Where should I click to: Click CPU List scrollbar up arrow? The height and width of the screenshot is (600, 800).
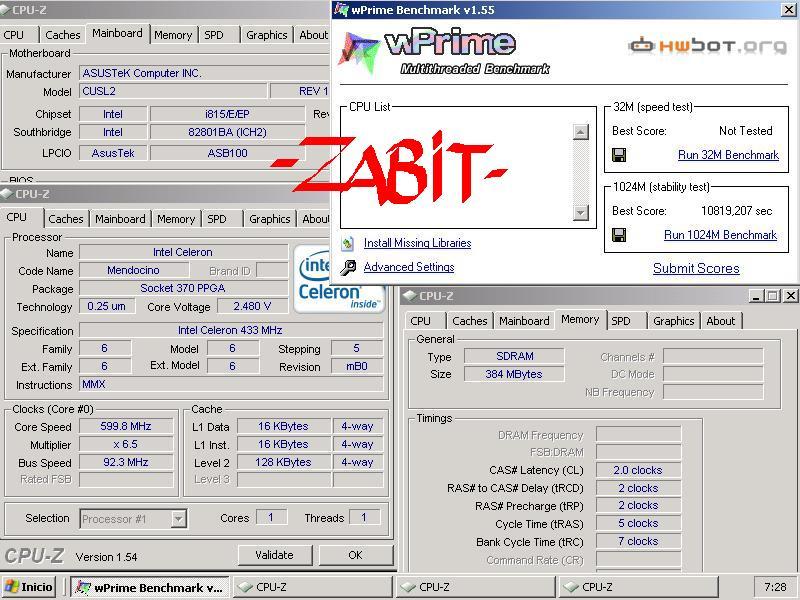click(581, 132)
